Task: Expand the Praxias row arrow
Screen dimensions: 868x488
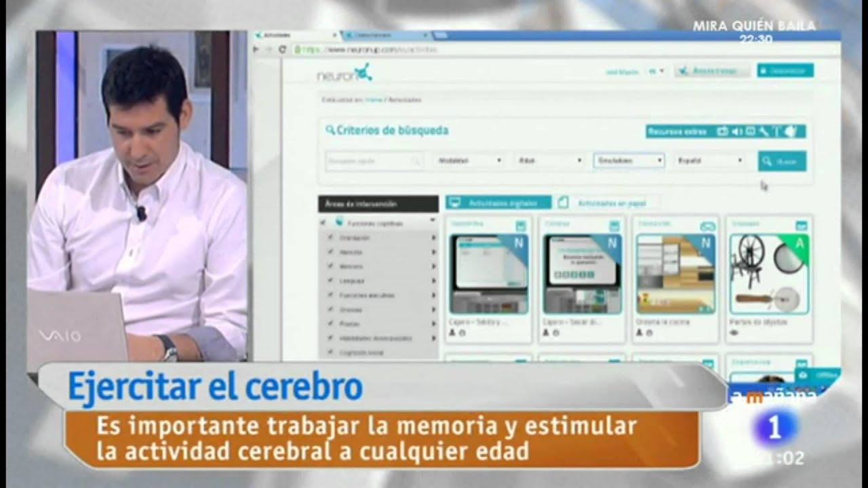Action: 433,324
